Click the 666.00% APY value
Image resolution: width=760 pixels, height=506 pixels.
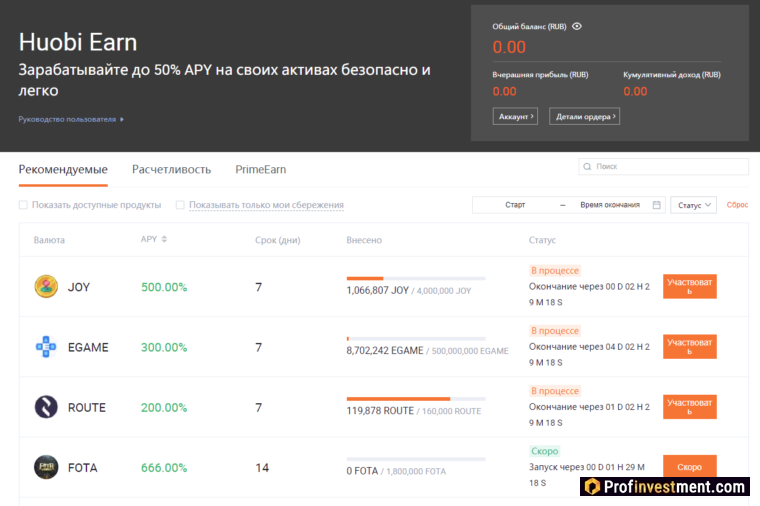click(x=164, y=468)
